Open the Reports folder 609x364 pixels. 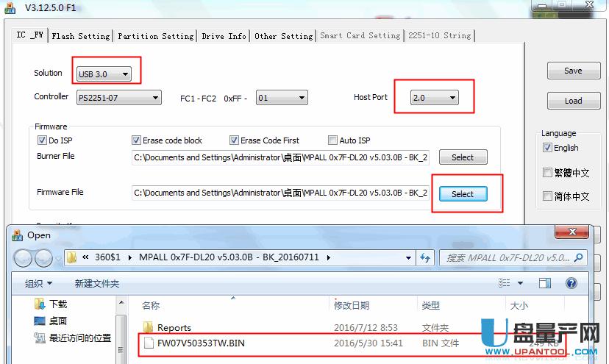click(x=174, y=327)
